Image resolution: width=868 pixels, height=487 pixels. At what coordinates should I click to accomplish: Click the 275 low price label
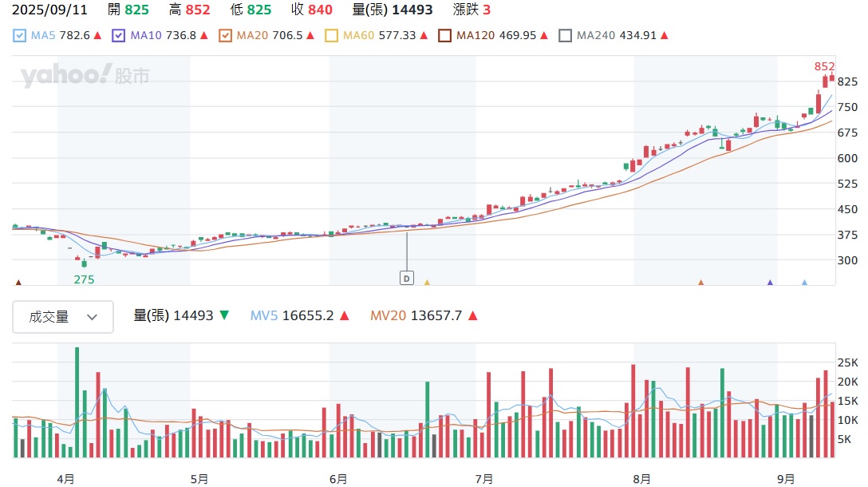pyautogui.click(x=84, y=279)
